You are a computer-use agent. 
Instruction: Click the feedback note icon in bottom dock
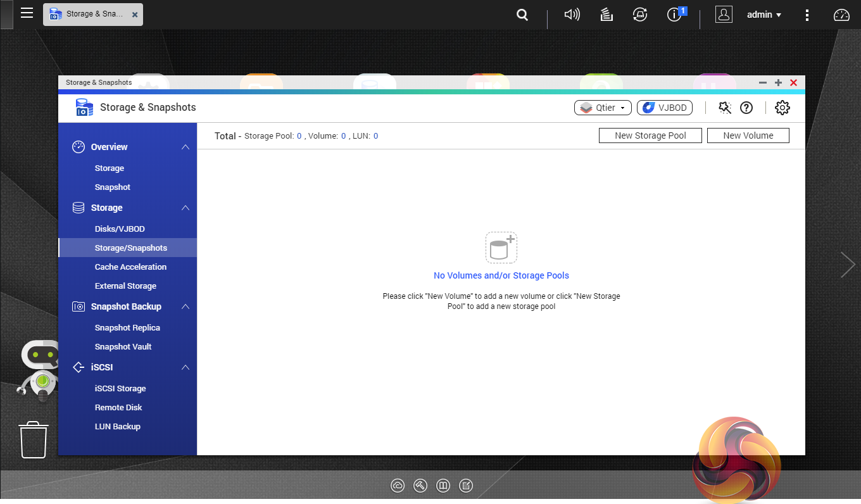click(466, 486)
